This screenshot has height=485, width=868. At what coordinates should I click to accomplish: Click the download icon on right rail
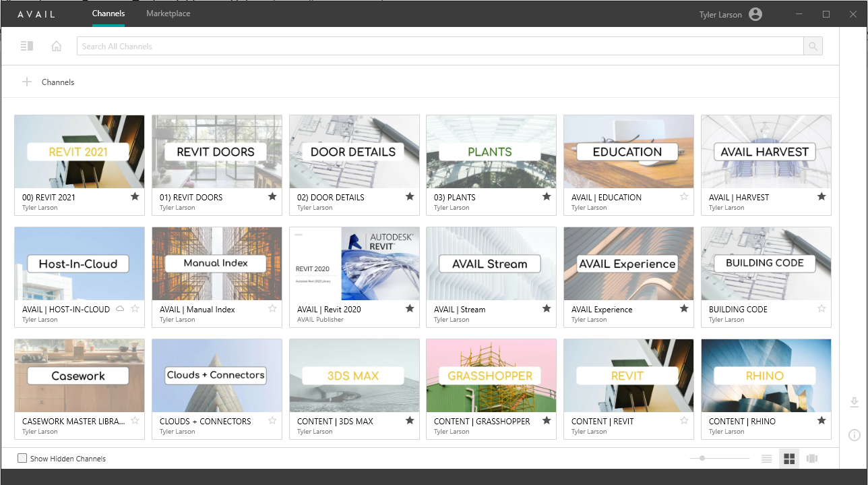pos(854,403)
